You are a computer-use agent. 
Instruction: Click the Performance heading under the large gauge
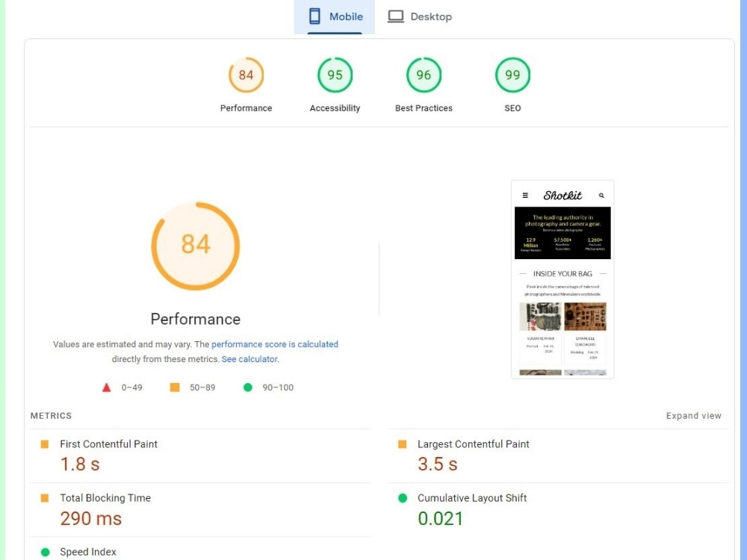coord(195,319)
